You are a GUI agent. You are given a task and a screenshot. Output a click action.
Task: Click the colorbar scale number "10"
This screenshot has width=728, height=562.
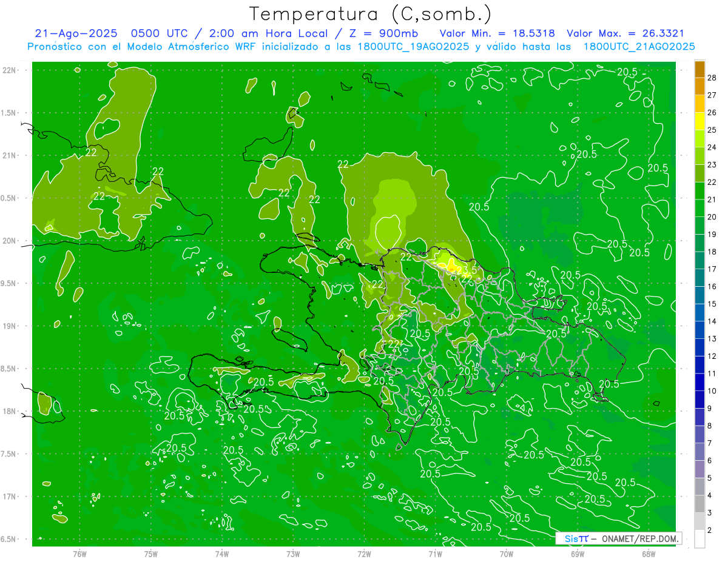712,391
